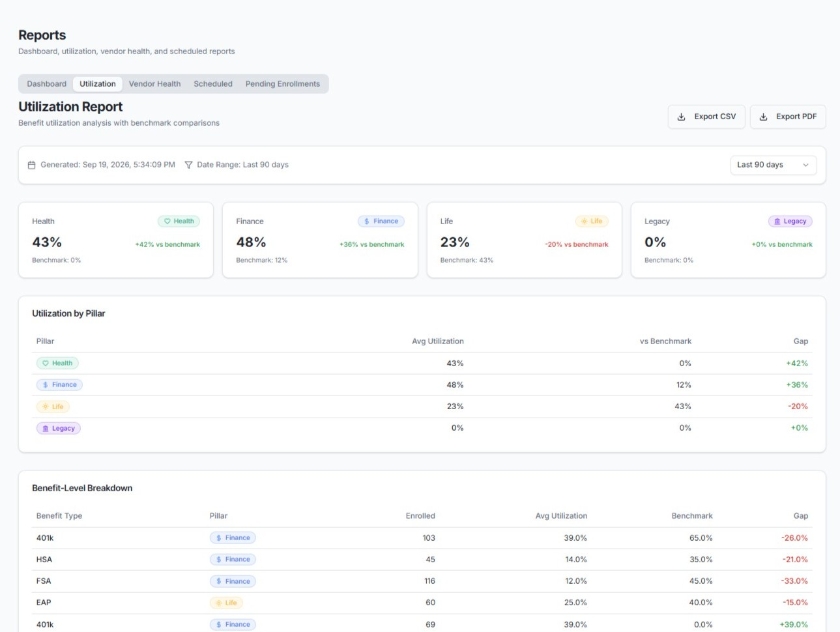Switch to the Dashboard tab
The height and width of the screenshot is (632, 840).
pos(47,84)
